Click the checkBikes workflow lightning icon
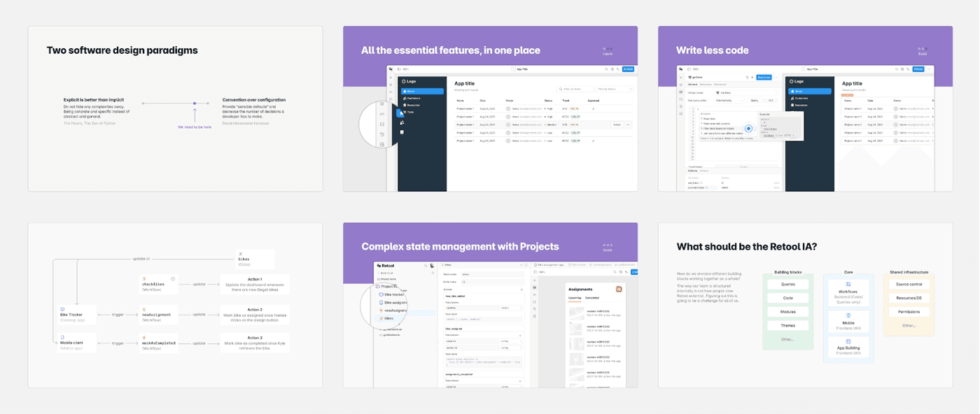The image size is (980, 414). (x=144, y=278)
